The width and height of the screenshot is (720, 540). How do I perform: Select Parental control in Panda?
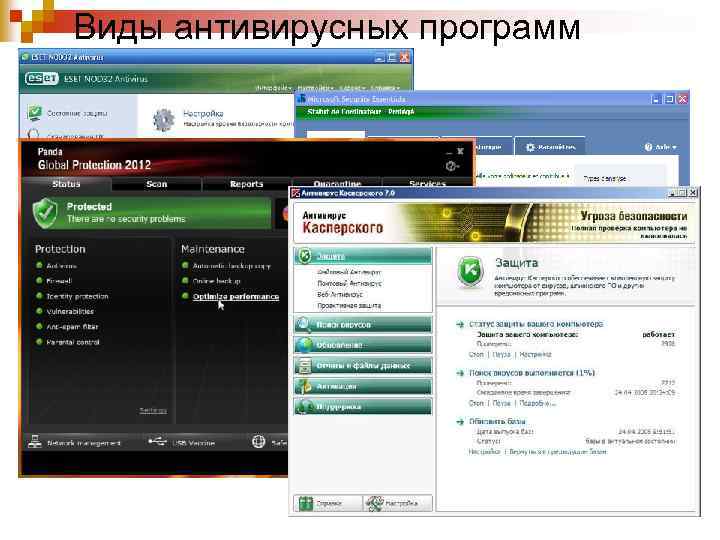(x=73, y=342)
